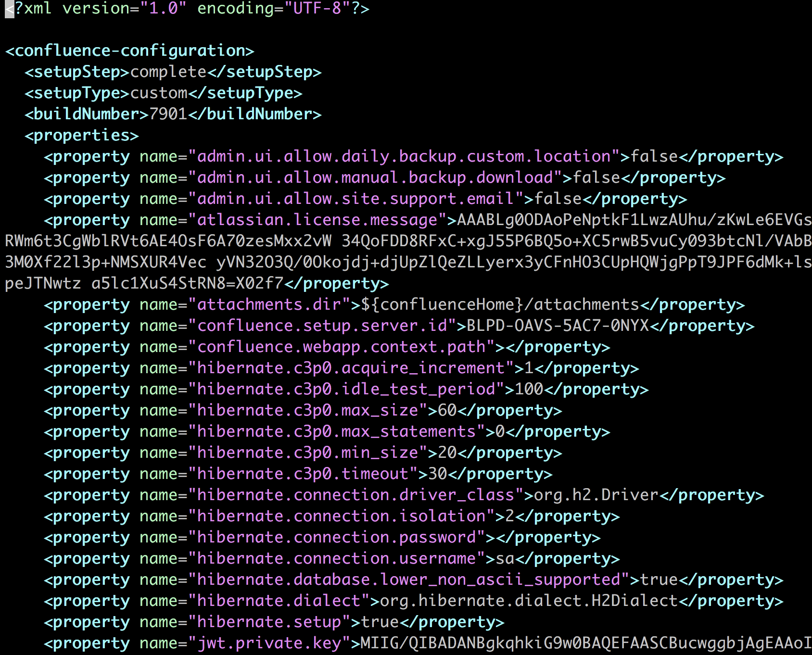Viewport: 812px width, 655px height.
Task: Click the opening confluence-configuration tag
Action: click(x=129, y=50)
